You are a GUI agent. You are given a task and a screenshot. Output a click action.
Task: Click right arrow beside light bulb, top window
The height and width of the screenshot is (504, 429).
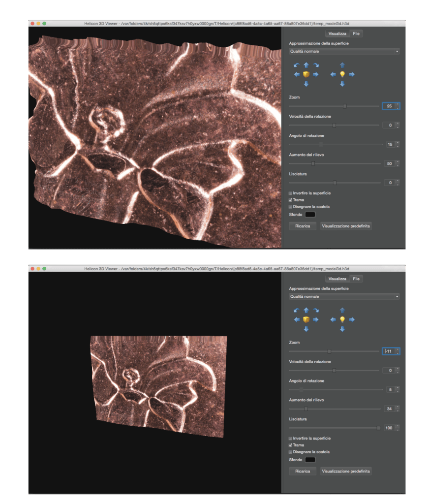pos(352,74)
